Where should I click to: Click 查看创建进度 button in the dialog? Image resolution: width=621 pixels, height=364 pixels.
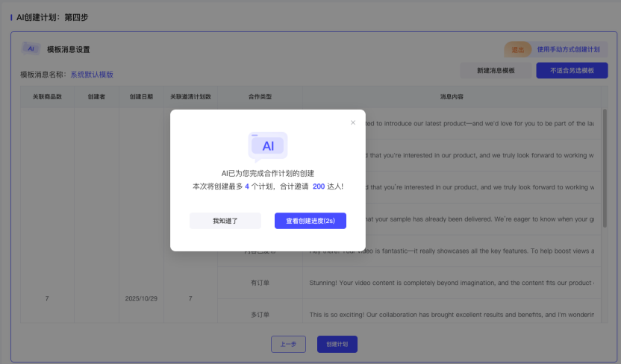click(310, 221)
